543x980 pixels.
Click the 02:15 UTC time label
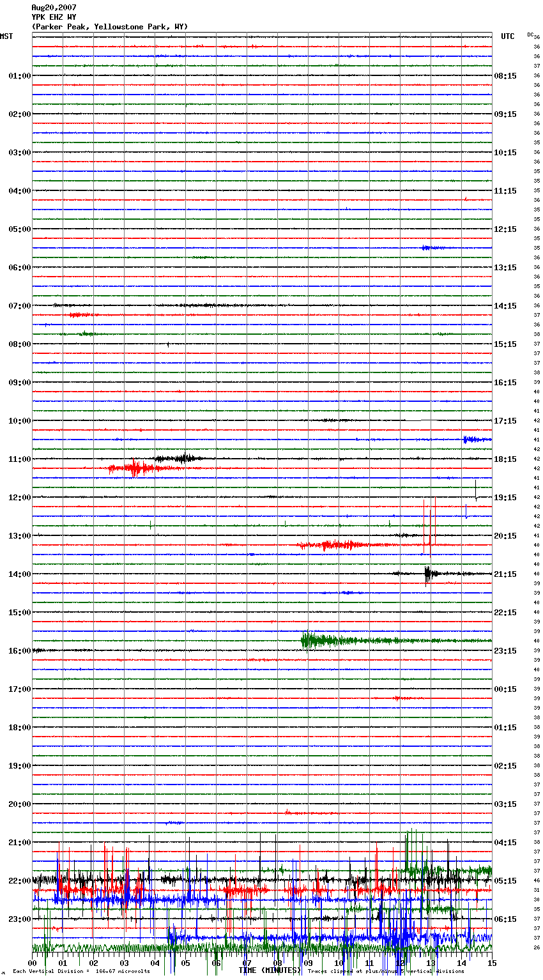(505, 766)
